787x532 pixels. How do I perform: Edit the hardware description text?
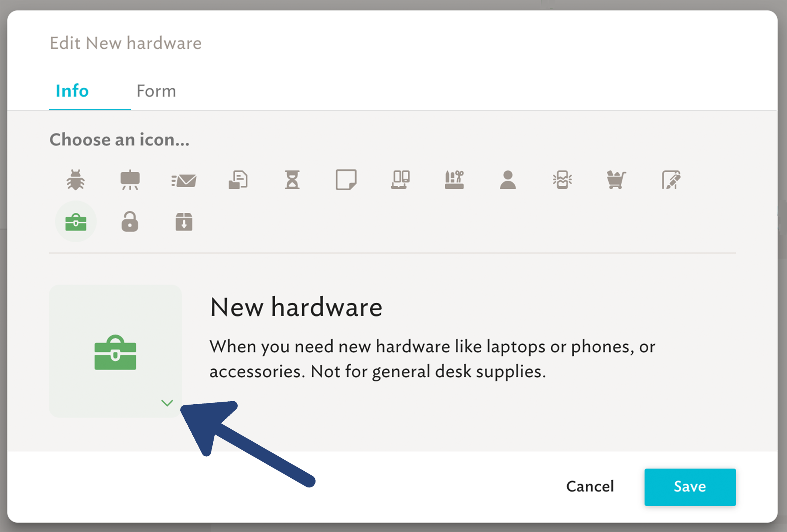[x=432, y=359]
